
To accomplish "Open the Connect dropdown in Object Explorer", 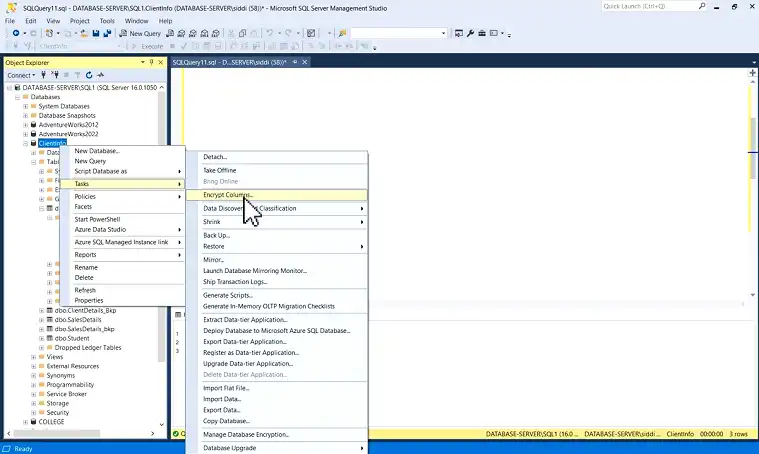I will [21, 75].
